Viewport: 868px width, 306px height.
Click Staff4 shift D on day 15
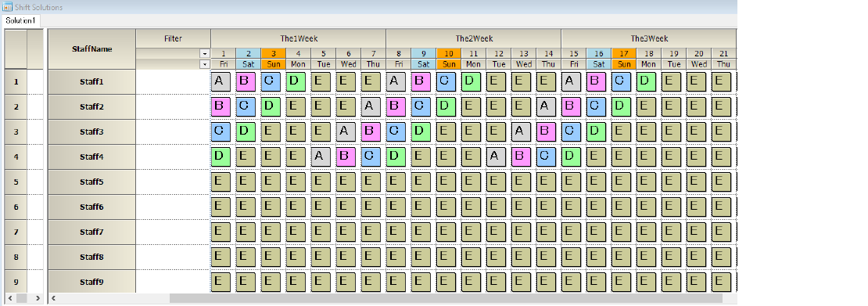(572, 157)
